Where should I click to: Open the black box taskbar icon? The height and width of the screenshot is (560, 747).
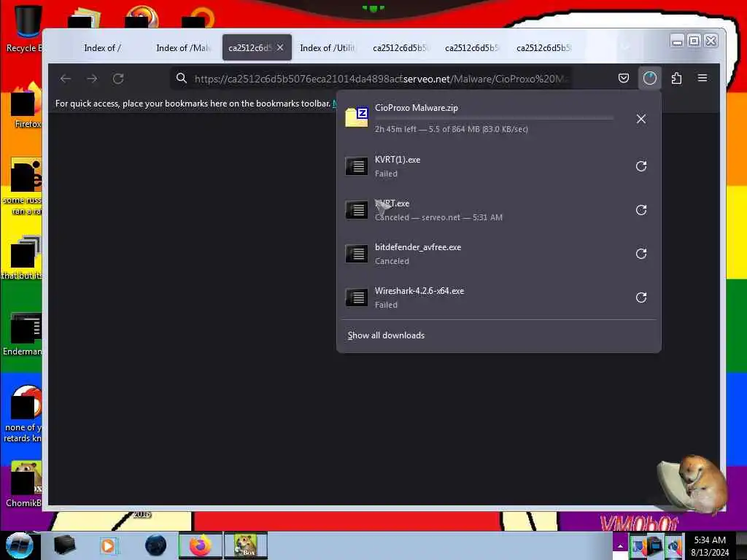[x=64, y=545]
